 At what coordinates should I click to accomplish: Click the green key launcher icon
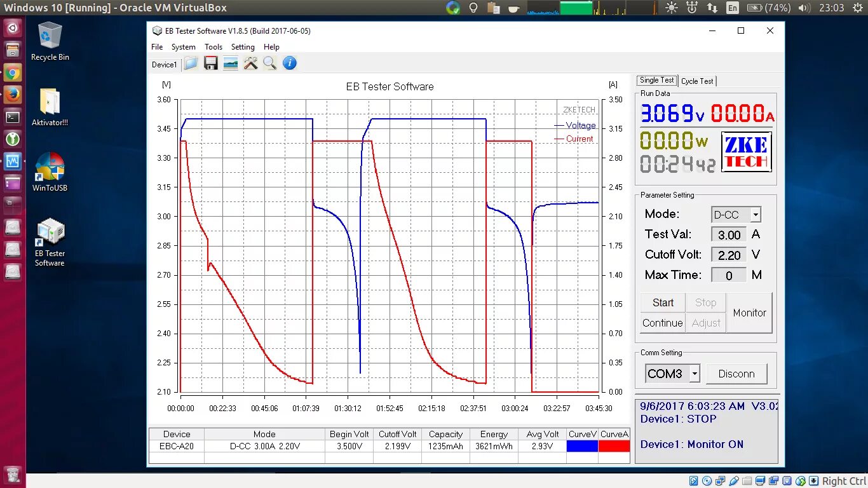click(13, 139)
